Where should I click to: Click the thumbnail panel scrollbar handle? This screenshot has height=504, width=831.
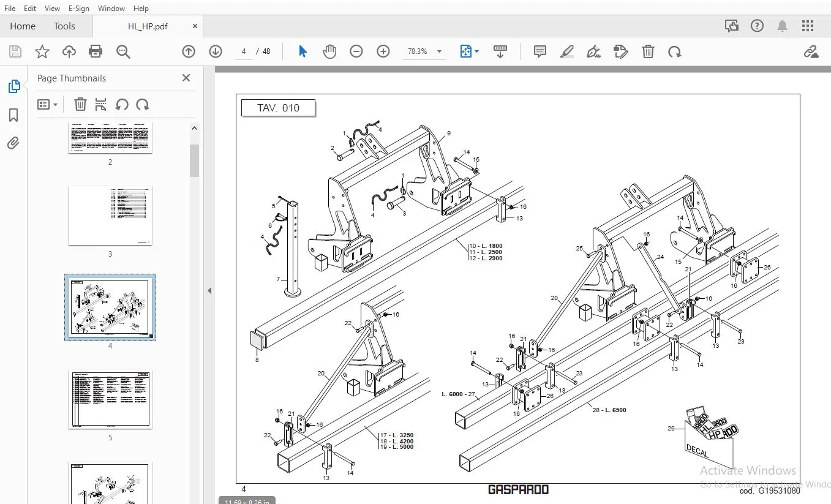pyautogui.click(x=194, y=160)
